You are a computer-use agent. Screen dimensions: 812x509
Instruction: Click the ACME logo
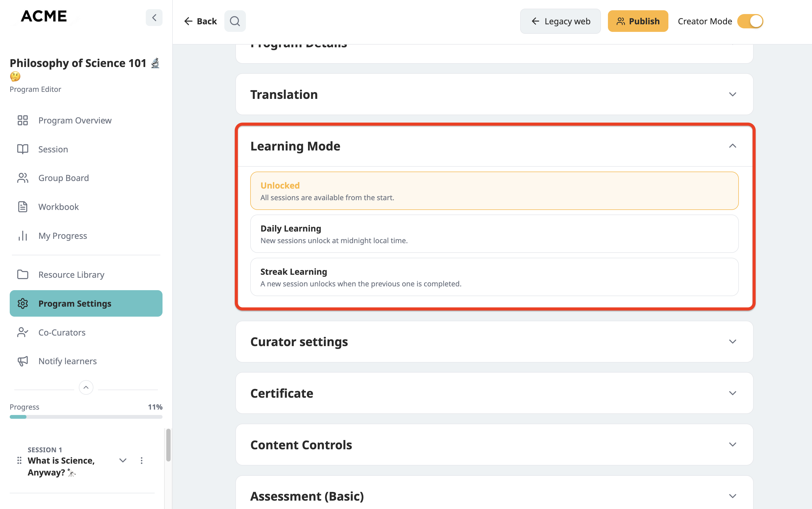pos(44,16)
